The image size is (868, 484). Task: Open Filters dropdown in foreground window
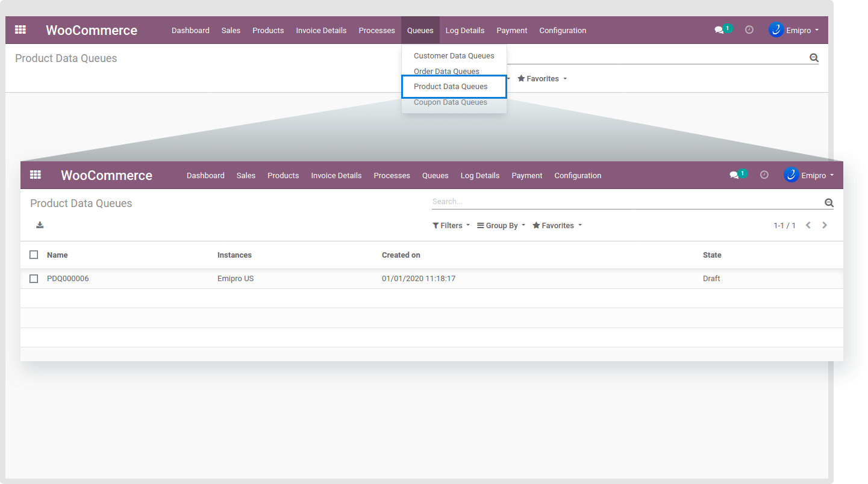[451, 226]
